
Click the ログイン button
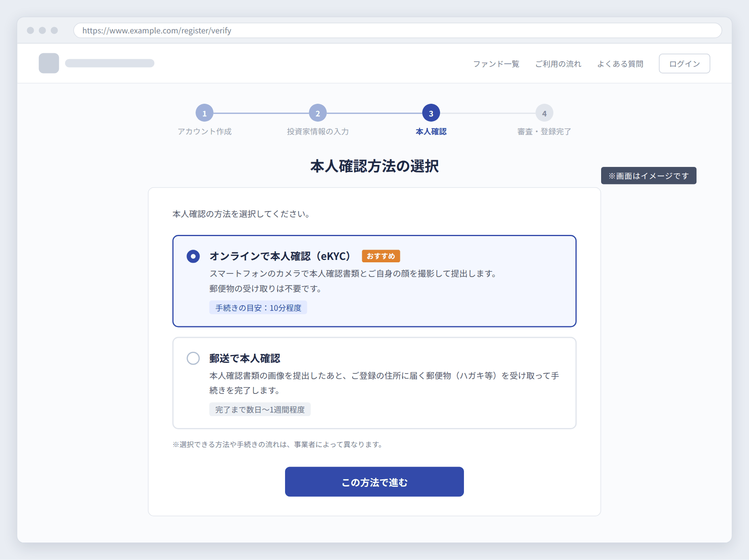(684, 64)
